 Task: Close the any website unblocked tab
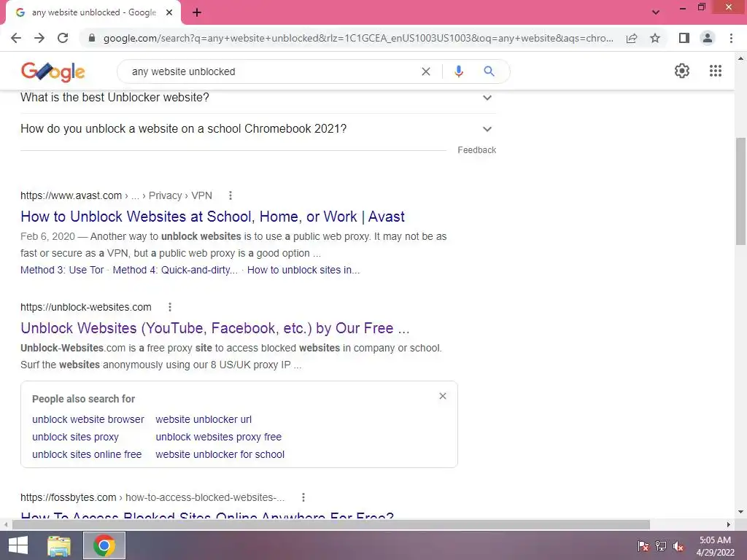(x=169, y=12)
